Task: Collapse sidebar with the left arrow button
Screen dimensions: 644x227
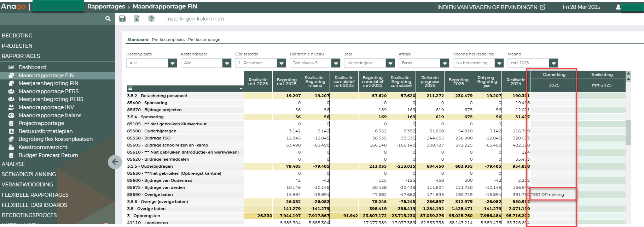Action: 115,162
